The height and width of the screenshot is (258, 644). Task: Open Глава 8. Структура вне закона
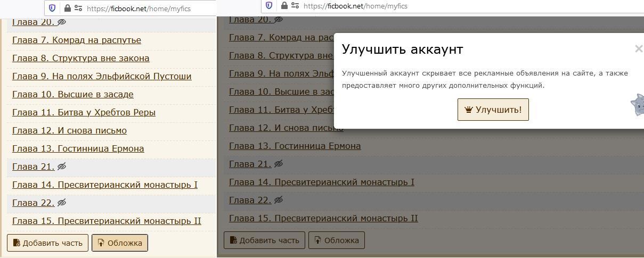[x=81, y=59]
